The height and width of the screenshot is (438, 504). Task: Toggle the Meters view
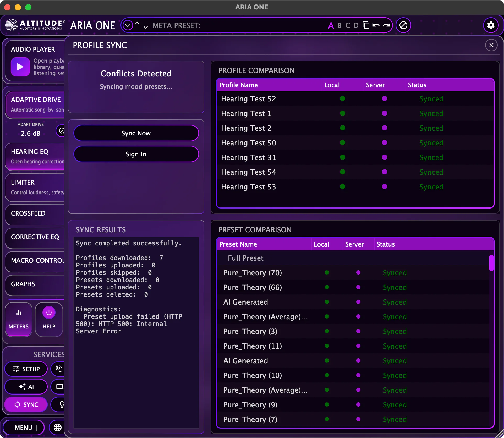(19, 319)
